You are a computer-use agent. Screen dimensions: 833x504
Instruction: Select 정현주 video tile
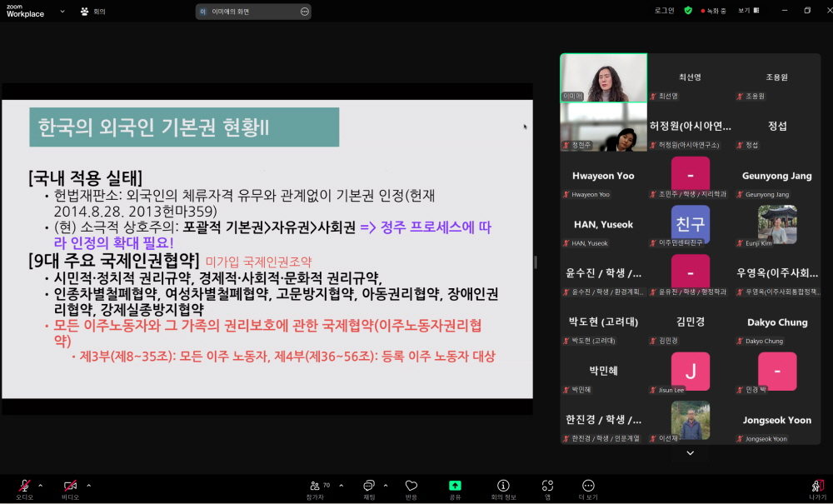603,127
